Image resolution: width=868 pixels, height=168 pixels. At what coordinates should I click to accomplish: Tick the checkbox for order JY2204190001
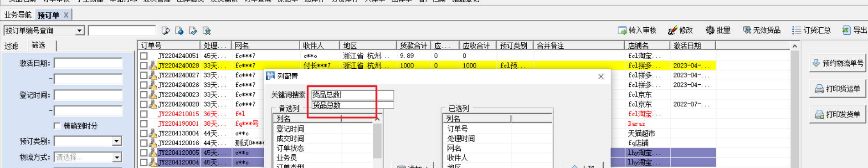click(x=144, y=123)
